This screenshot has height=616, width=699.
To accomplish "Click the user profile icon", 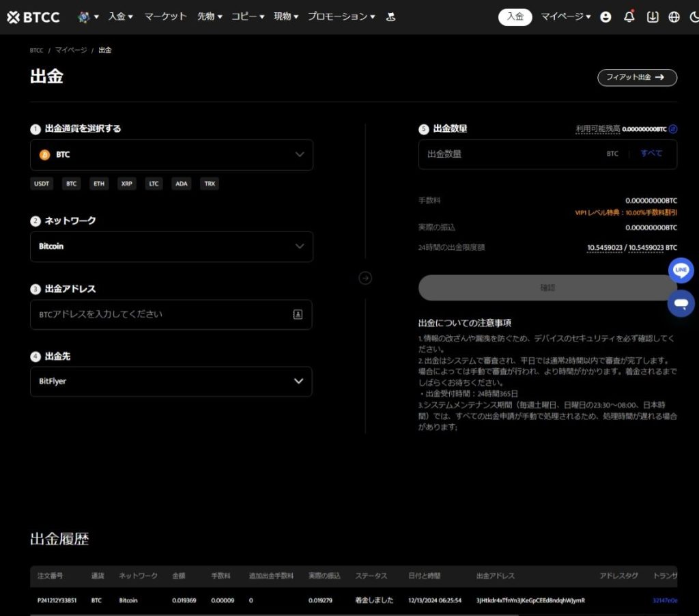I will 605,17.
